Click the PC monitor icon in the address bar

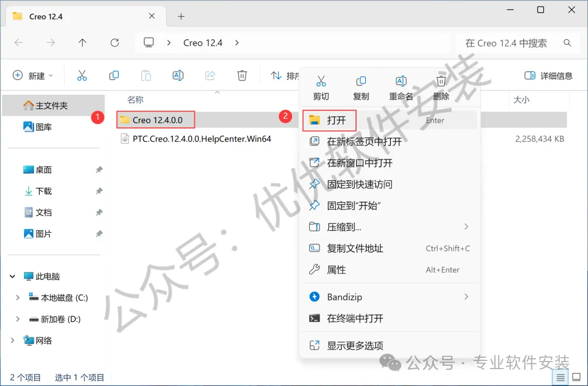149,42
